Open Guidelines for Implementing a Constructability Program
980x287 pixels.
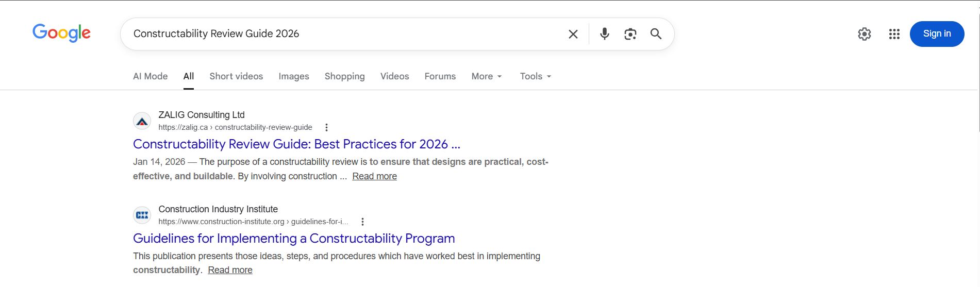point(294,239)
